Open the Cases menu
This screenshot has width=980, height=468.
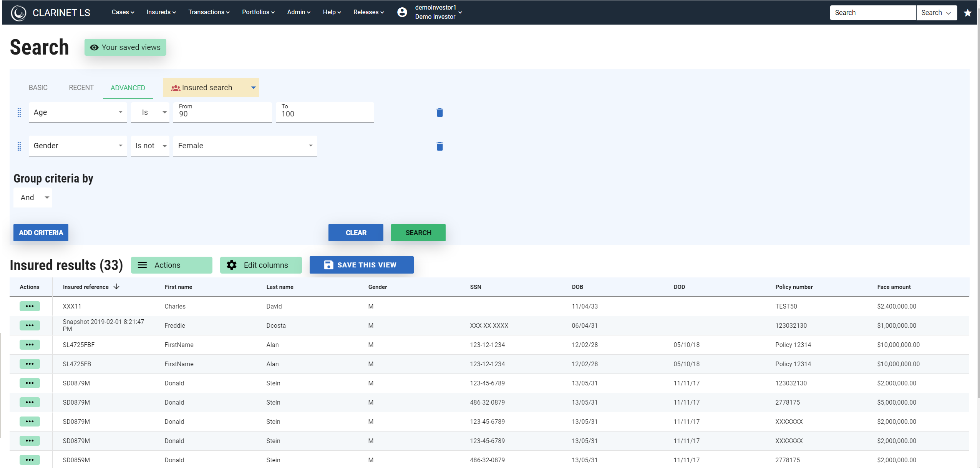coord(123,12)
